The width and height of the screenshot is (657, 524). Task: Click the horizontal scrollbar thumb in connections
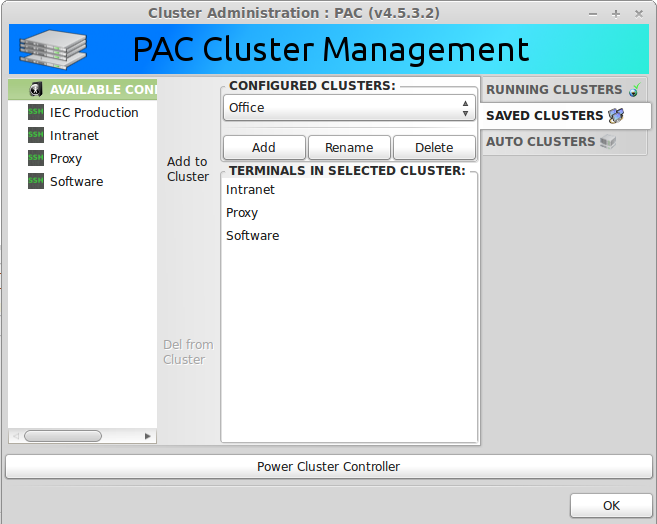pyautogui.click(x=63, y=436)
